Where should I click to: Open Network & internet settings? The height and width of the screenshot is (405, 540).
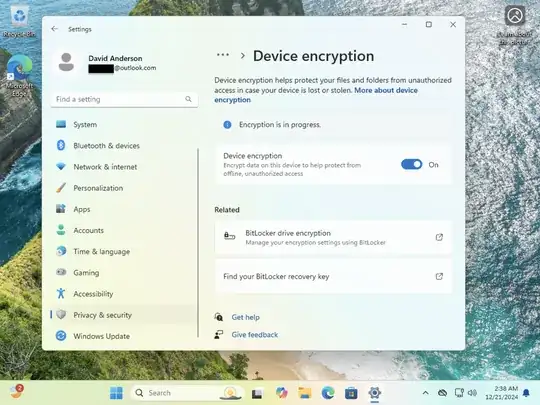[124, 167]
